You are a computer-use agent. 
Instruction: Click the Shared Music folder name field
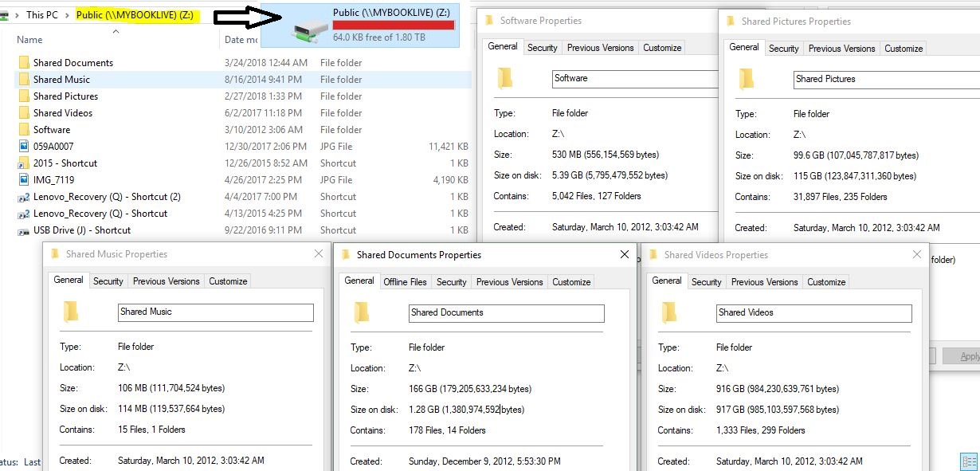pos(215,312)
